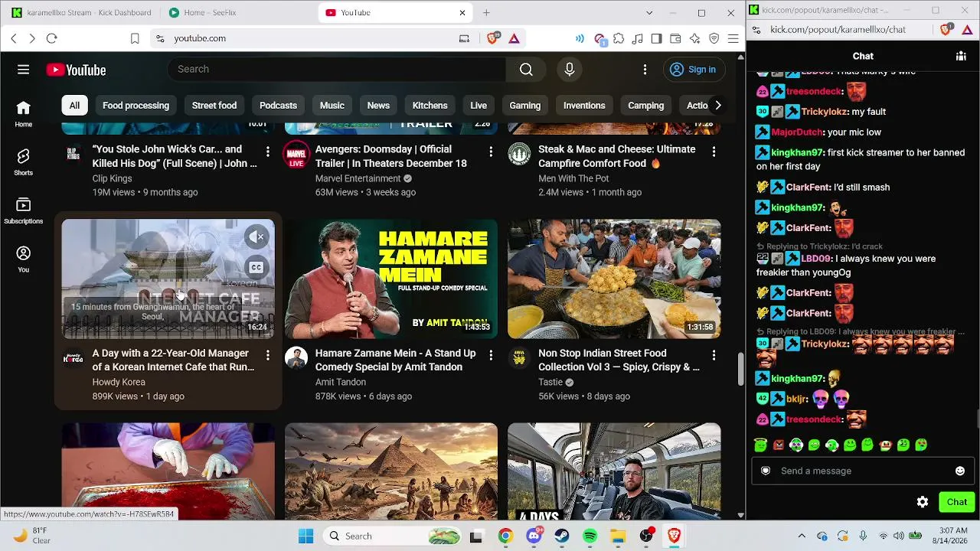Open Steam from the taskbar
The image size is (980, 551).
click(562, 536)
